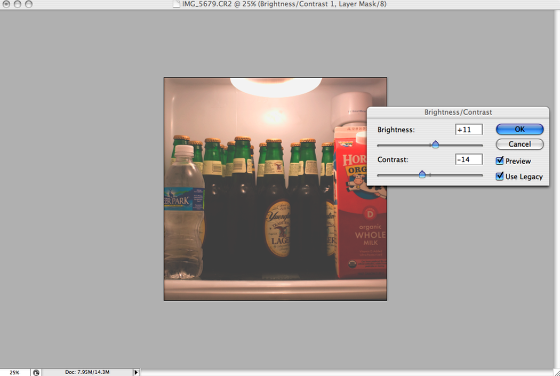The height and width of the screenshot is (376, 560).
Task: Toggle the Use Legacy checkbox
Action: pyautogui.click(x=500, y=176)
